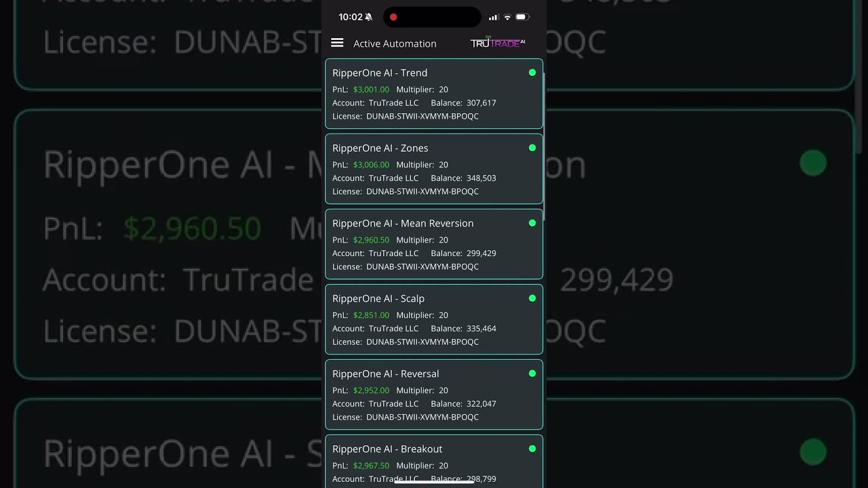Select PnL value $2,967.50
The width and height of the screenshot is (868, 488).
[x=371, y=466]
